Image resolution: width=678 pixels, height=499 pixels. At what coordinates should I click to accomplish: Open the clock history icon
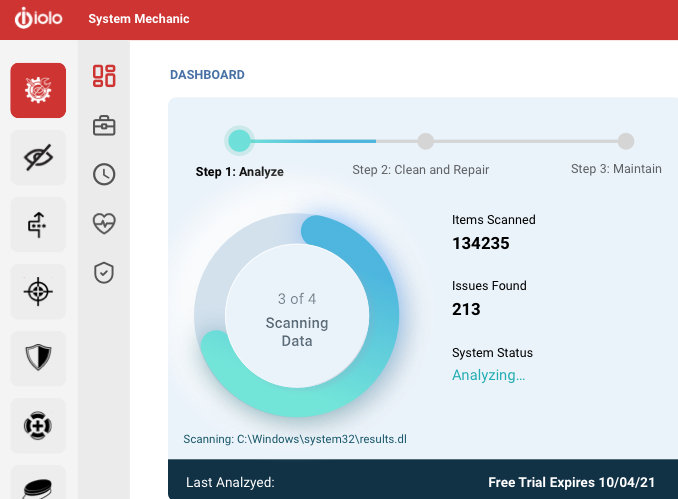pyautogui.click(x=104, y=175)
